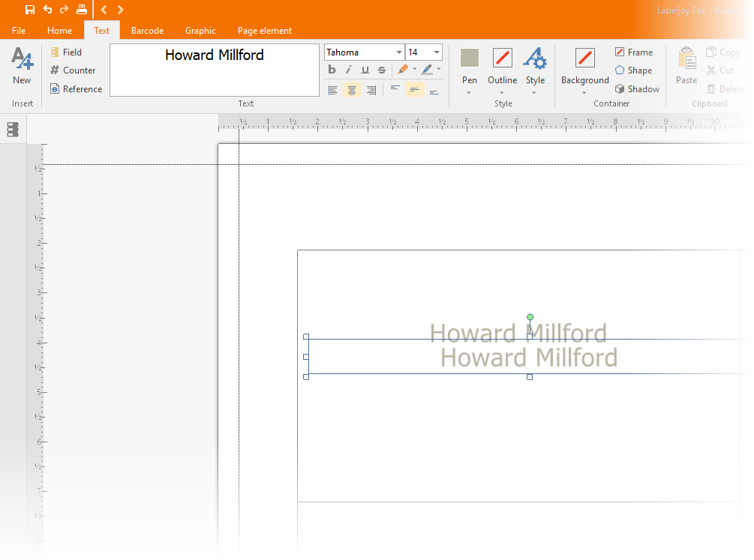The width and height of the screenshot is (754, 560).
Task: Open the side panel list icon
Action: click(x=13, y=129)
